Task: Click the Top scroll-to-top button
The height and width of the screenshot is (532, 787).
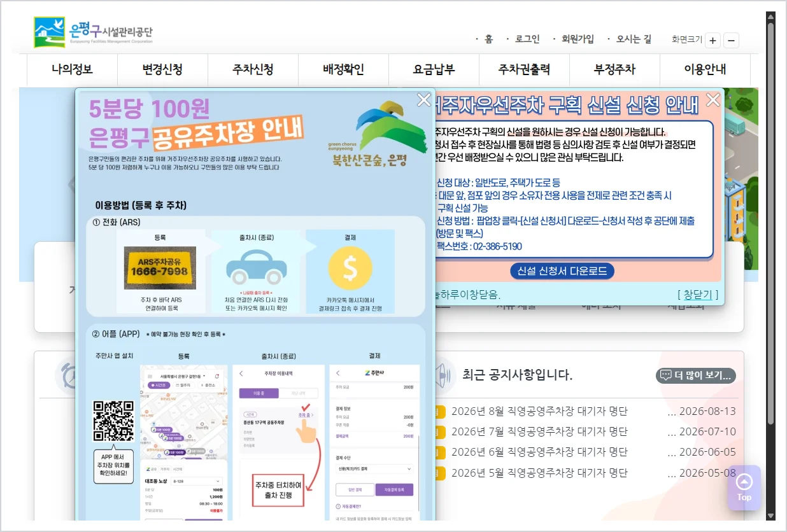Action: coord(744,487)
